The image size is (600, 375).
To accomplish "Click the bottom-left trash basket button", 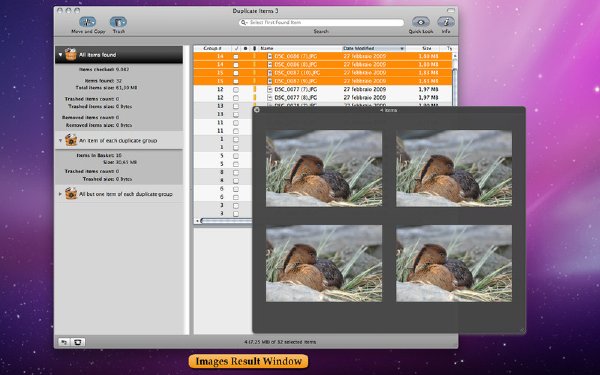I will [x=78, y=342].
